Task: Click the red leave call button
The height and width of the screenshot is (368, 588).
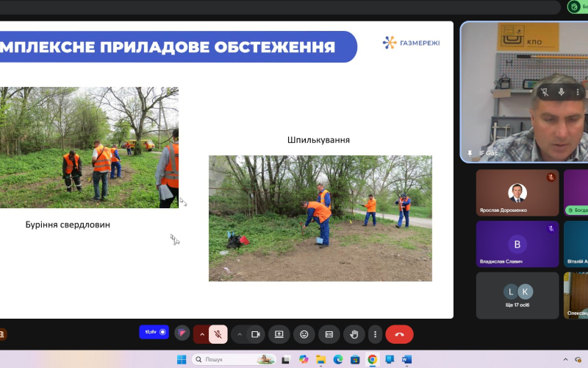Action: tap(399, 334)
